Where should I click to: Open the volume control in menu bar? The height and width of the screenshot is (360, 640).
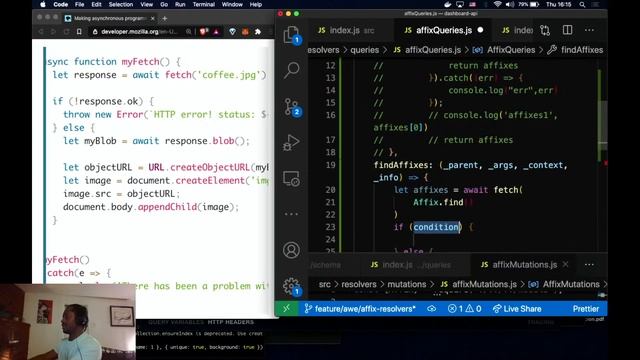[510, 4]
